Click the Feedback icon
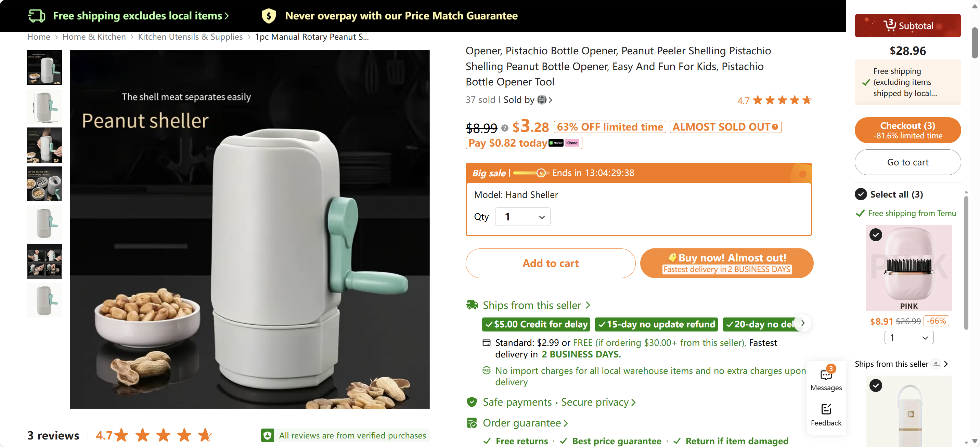Viewport: 980px width, 447px height. click(x=826, y=409)
